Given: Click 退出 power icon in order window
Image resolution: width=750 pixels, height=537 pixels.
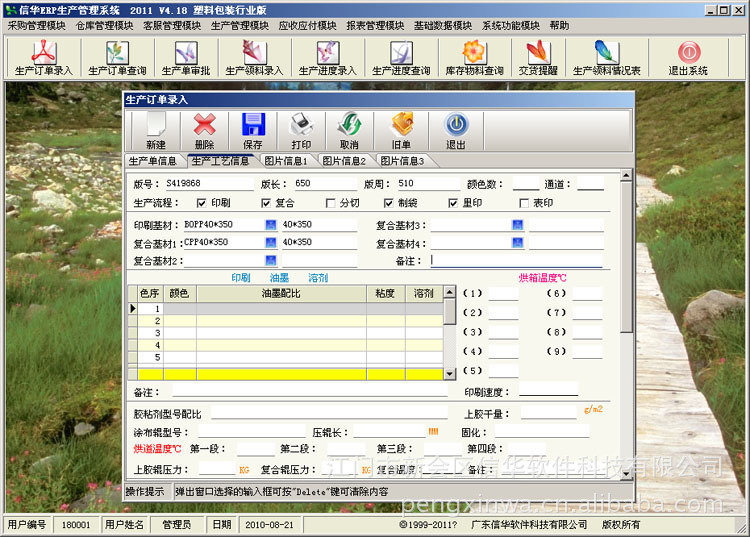Looking at the screenshot, I should pos(456,131).
